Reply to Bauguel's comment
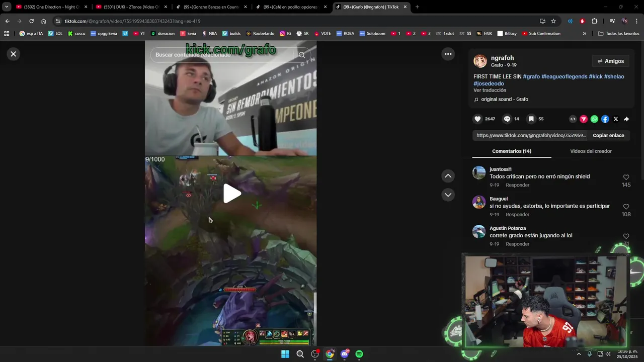 click(x=517, y=215)
